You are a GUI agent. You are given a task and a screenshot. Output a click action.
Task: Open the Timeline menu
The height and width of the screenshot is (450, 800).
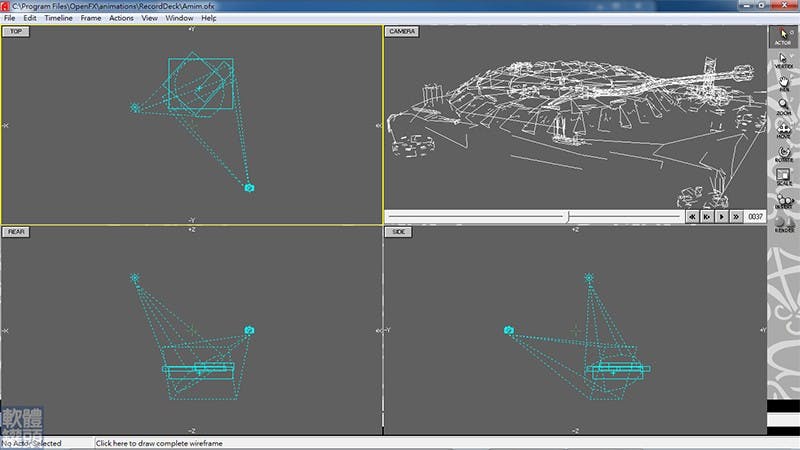point(58,18)
